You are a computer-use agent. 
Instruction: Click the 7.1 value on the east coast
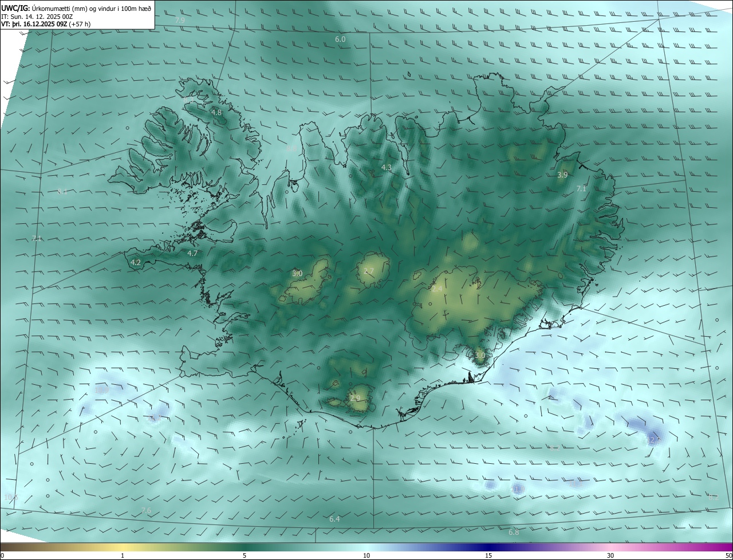coord(581,188)
